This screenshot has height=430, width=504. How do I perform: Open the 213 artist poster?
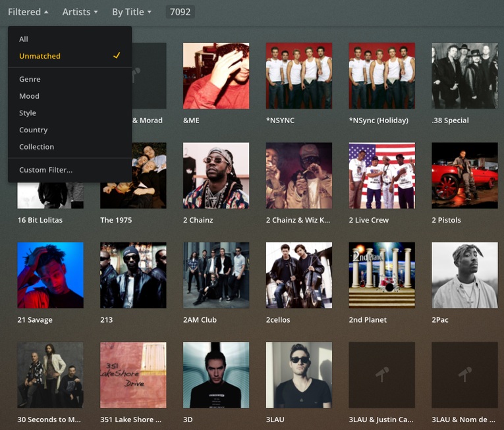133,275
